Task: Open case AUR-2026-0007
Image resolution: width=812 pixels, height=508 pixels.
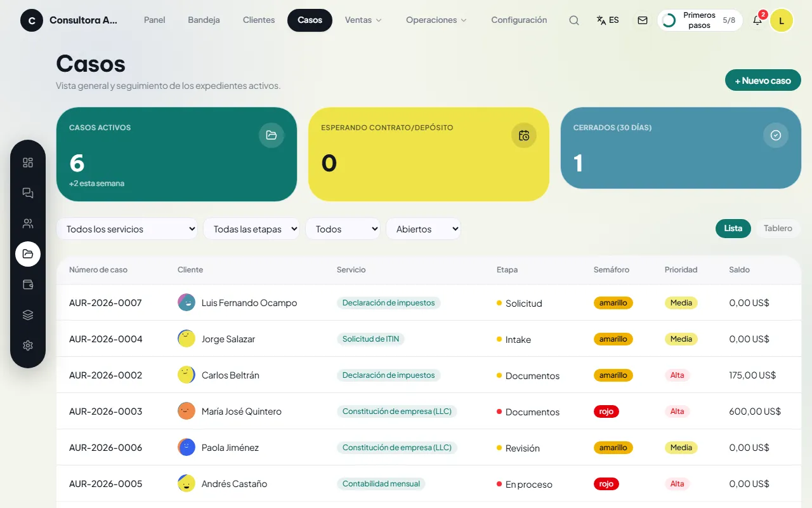Action: click(105, 303)
